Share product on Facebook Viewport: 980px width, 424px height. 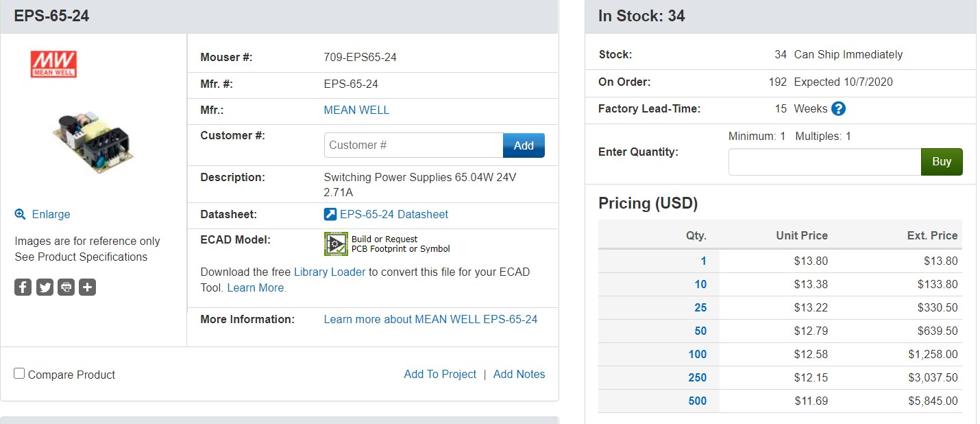pyautogui.click(x=23, y=287)
